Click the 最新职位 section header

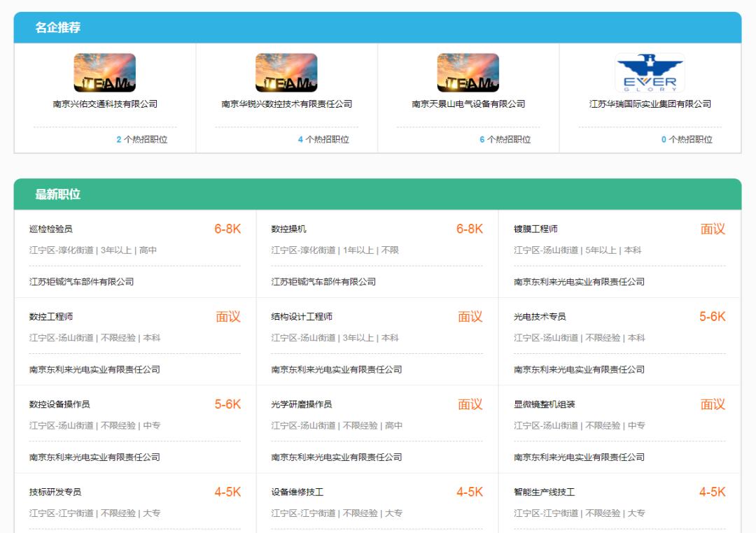(x=58, y=194)
